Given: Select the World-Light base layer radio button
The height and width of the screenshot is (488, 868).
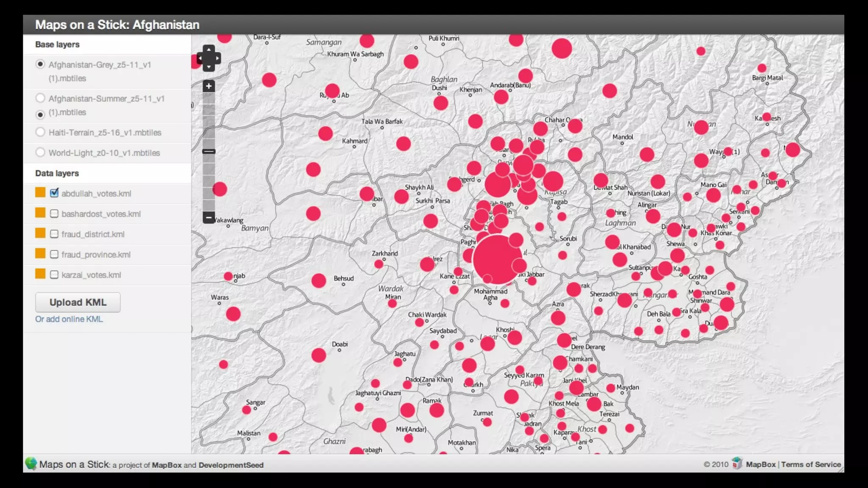Looking at the screenshot, I should [x=40, y=152].
